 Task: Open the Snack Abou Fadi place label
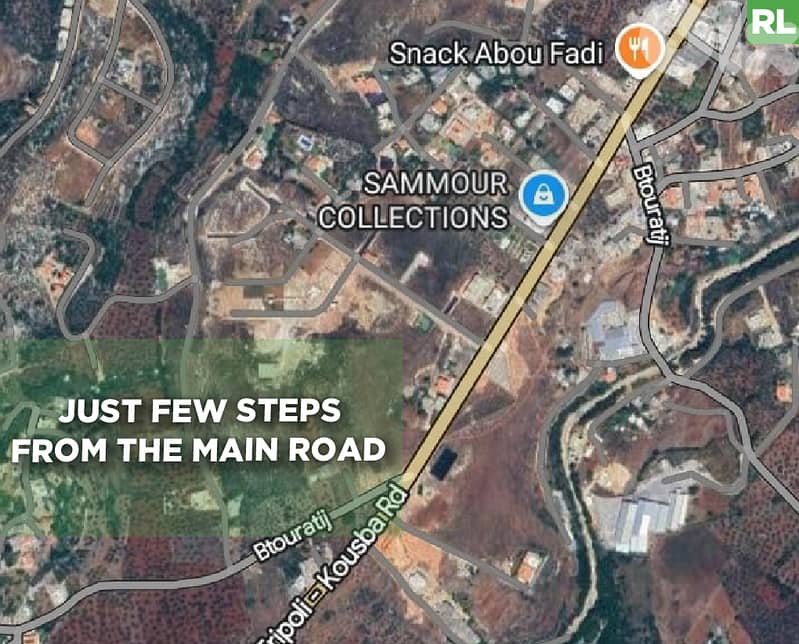[496, 53]
